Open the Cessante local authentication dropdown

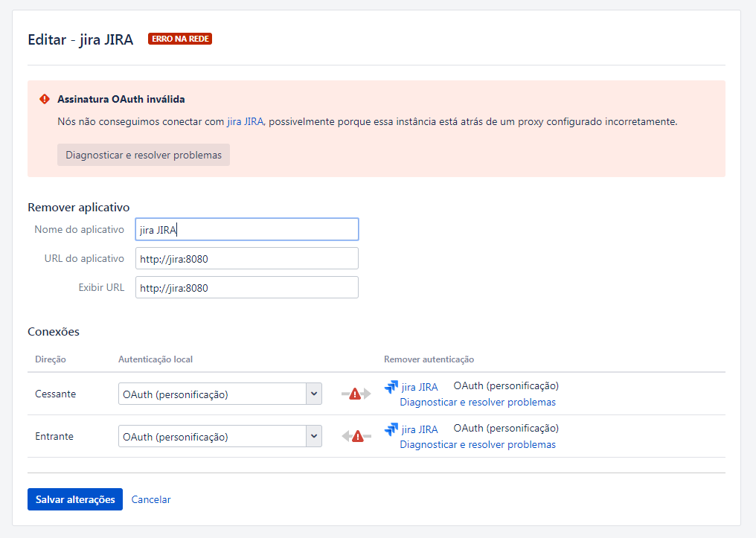(220, 394)
